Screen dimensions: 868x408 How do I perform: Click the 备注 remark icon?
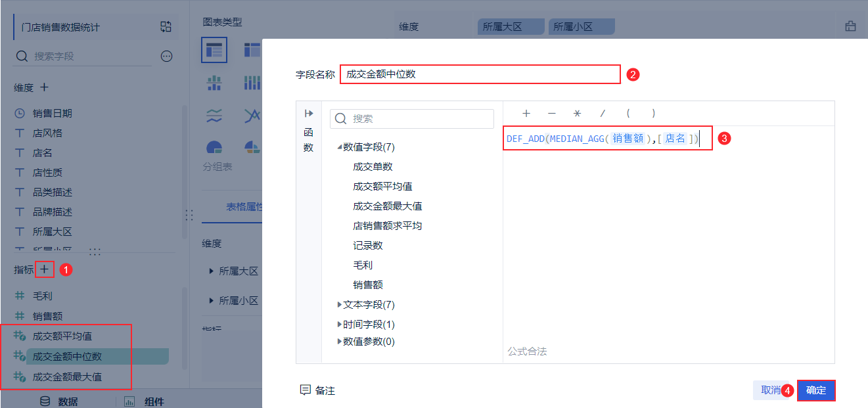pyautogui.click(x=305, y=390)
